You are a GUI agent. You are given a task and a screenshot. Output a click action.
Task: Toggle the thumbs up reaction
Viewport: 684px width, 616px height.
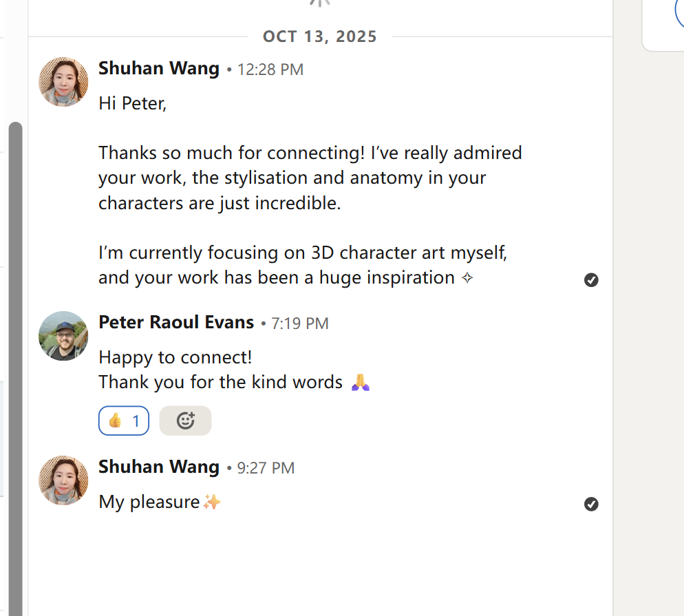[x=124, y=421]
